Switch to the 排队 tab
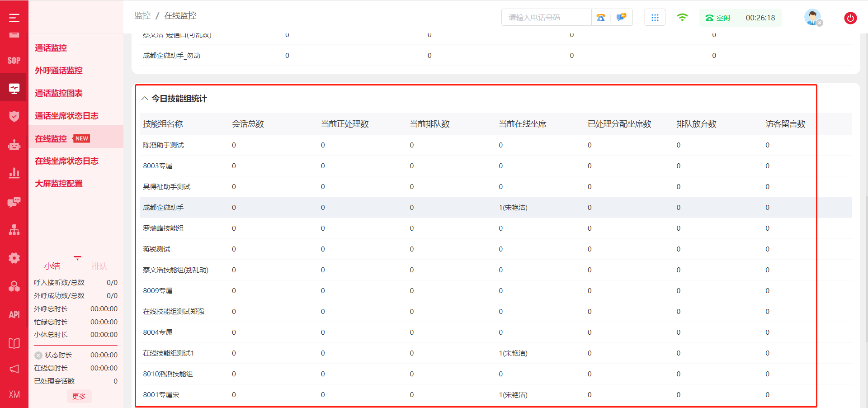This screenshot has width=868, height=408. [x=99, y=266]
